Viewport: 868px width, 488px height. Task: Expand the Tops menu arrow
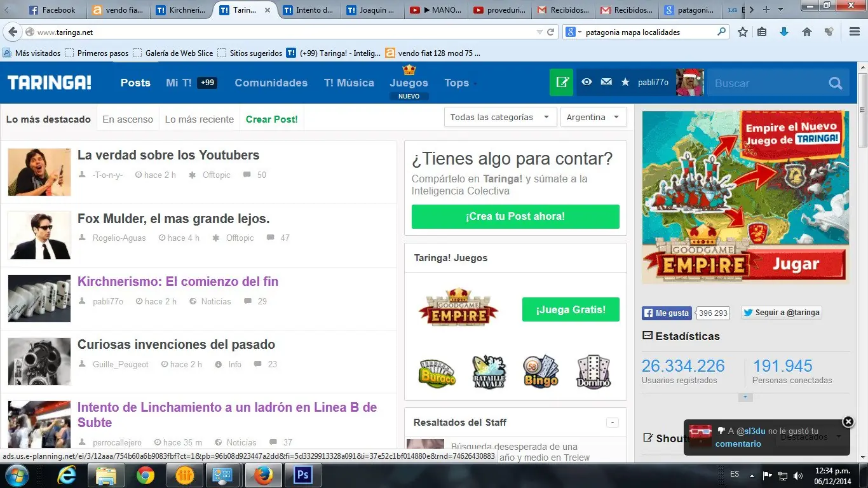coord(475,84)
